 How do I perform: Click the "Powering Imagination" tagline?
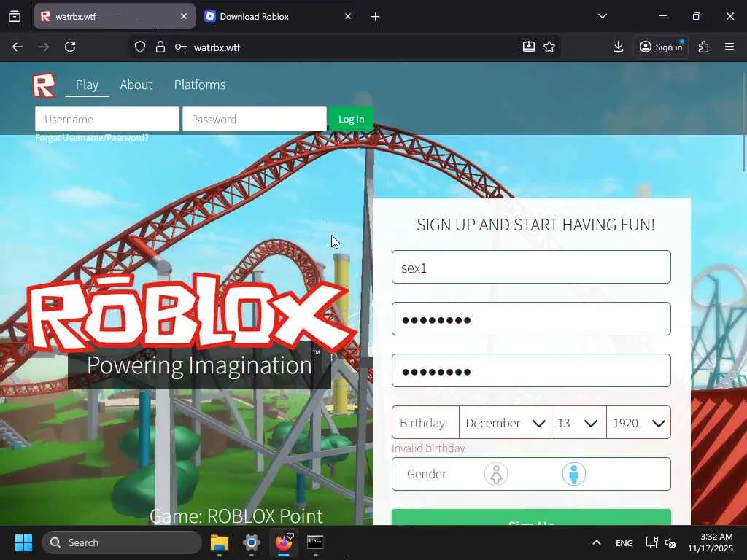coord(199,365)
